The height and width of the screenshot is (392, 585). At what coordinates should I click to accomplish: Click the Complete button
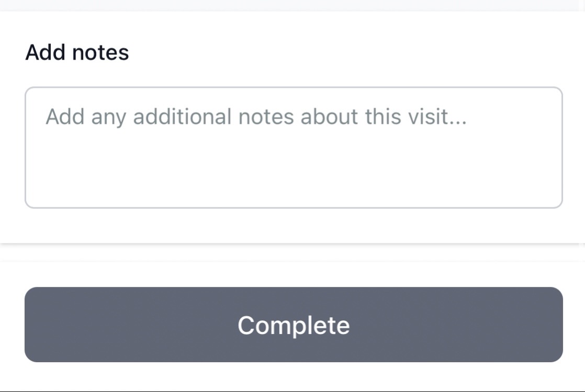pyautogui.click(x=294, y=325)
